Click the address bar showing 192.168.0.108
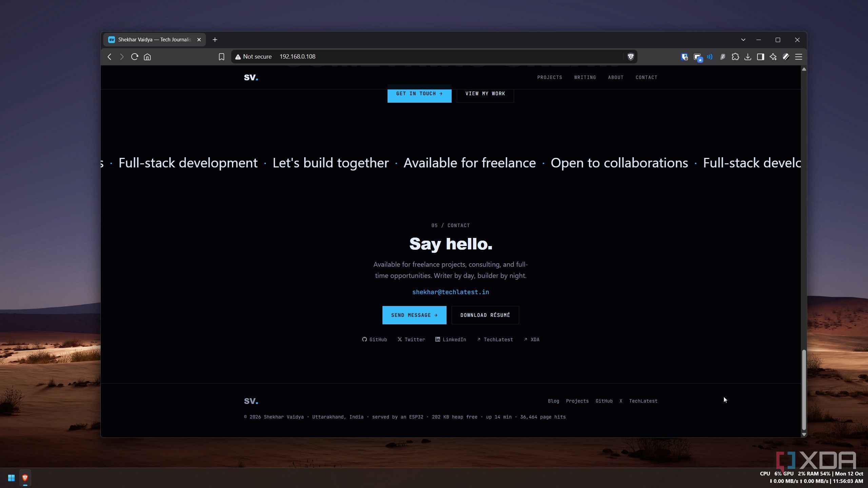This screenshot has width=868, height=488. coord(434,57)
